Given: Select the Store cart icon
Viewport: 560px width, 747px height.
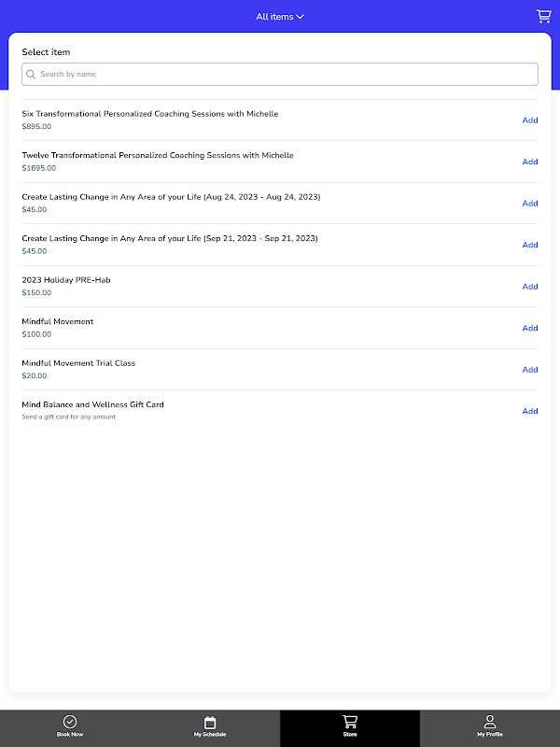Looking at the screenshot, I should click(350, 722).
